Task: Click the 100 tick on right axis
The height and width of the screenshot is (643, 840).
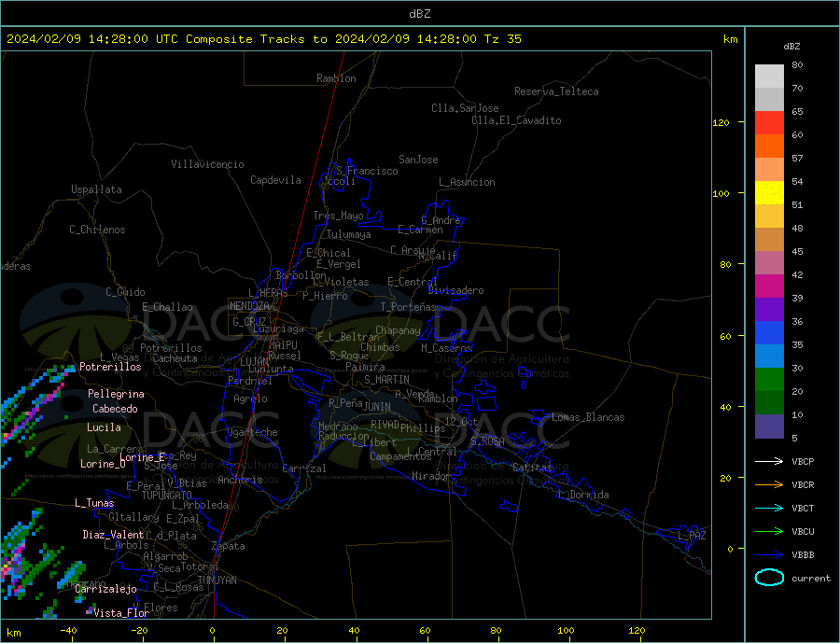Action: (x=721, y=193)
